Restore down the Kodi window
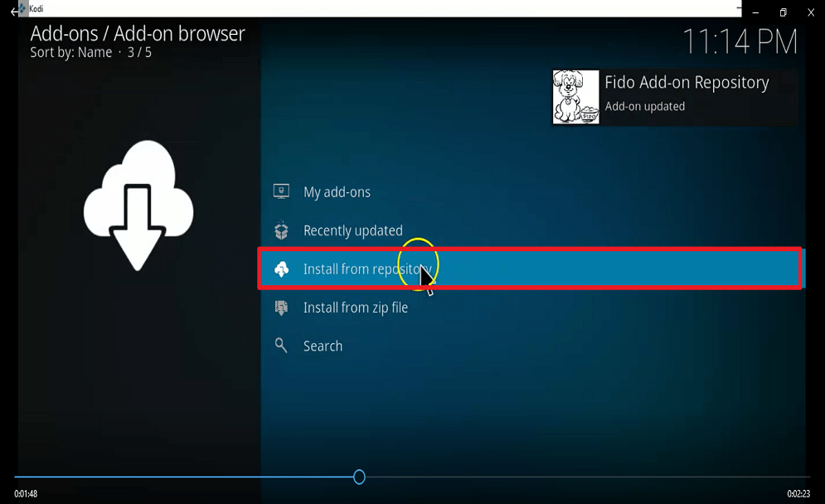The width and height of the screenshot is (825, 504). 783,12
